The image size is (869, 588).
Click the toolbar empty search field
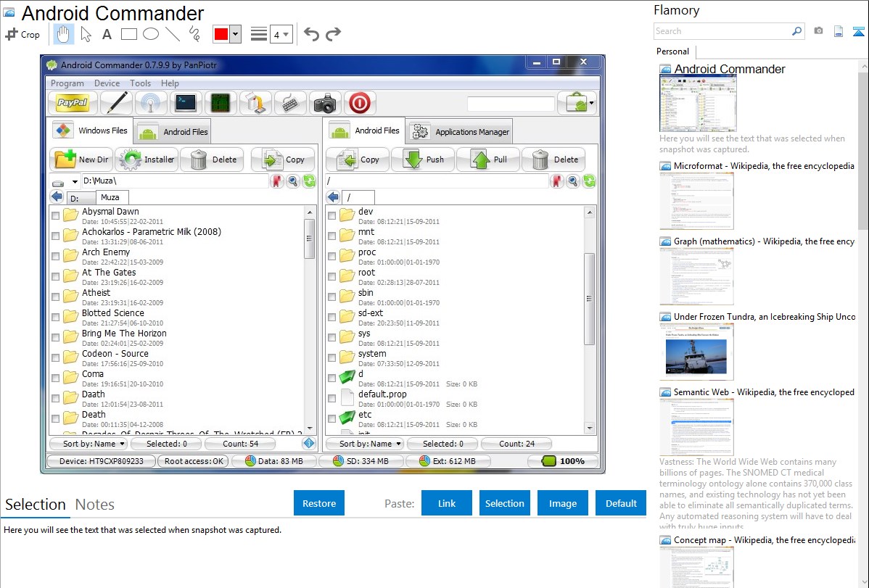[x=511, y=103]
